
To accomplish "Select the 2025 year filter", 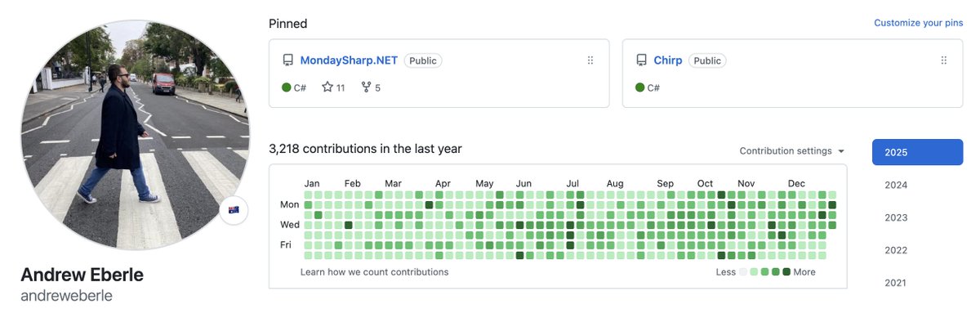I will (918, 152).
